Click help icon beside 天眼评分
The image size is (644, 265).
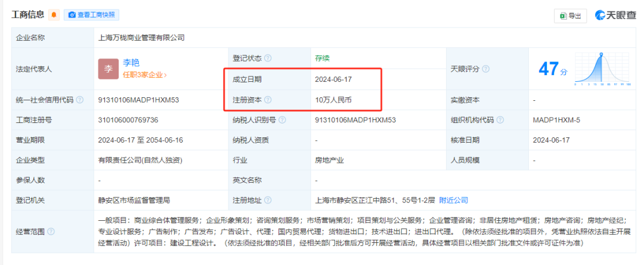pos(486,69)
